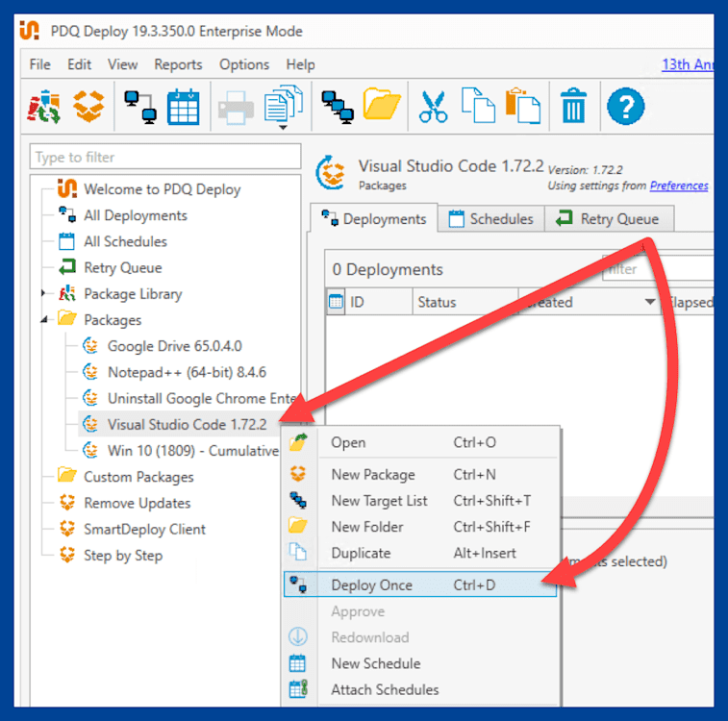Click the Paste toolbar icon
Screen dimensions: 728x721
click(x=523, y=106)
